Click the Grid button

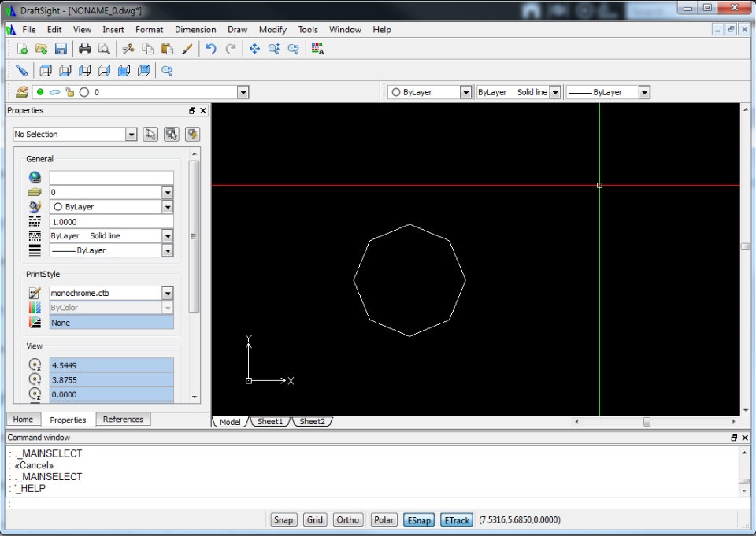[315, 519]
